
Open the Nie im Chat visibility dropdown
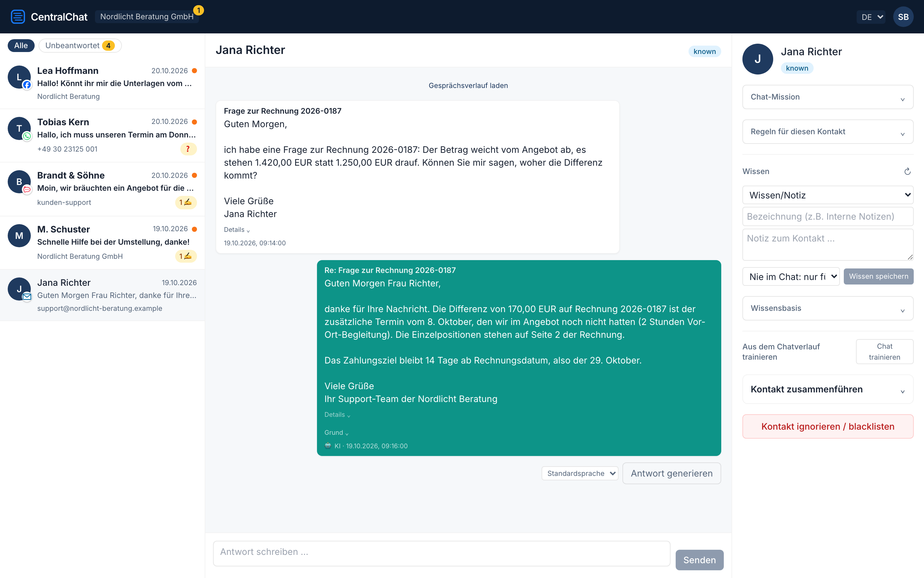tap(791, 276)
